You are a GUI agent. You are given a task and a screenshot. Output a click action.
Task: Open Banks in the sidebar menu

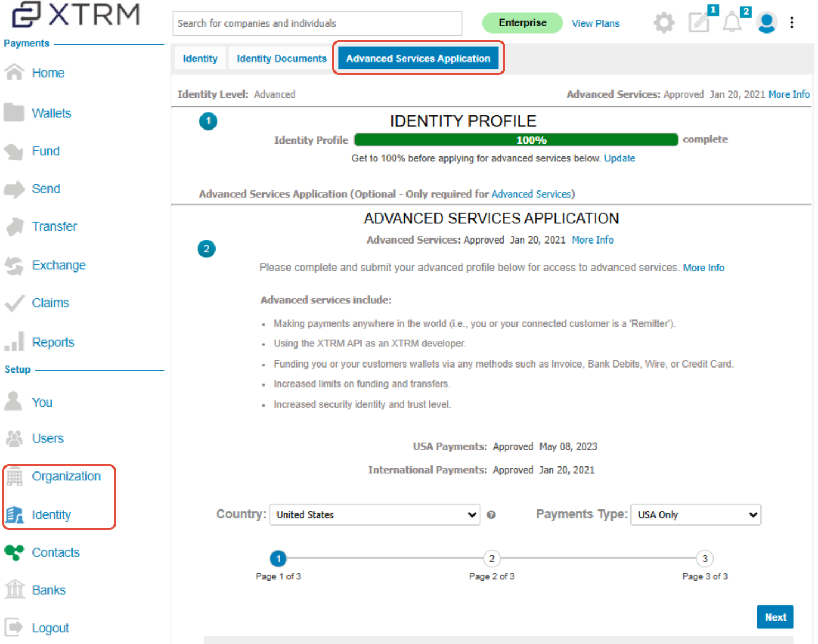[49, 590]
